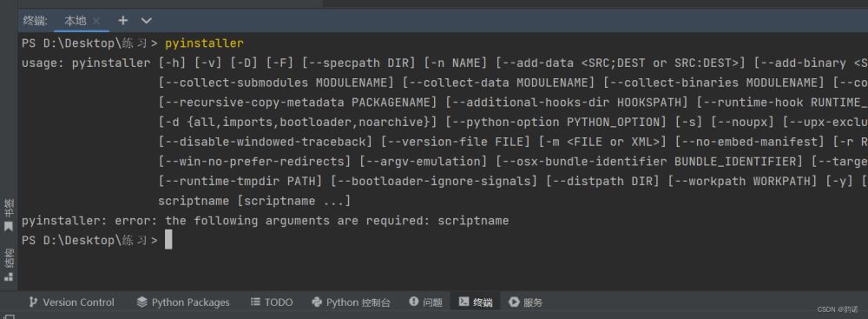Click 'scriptname [scriptname ...]' usage line
868x319 pixels.
click(254, 201)
